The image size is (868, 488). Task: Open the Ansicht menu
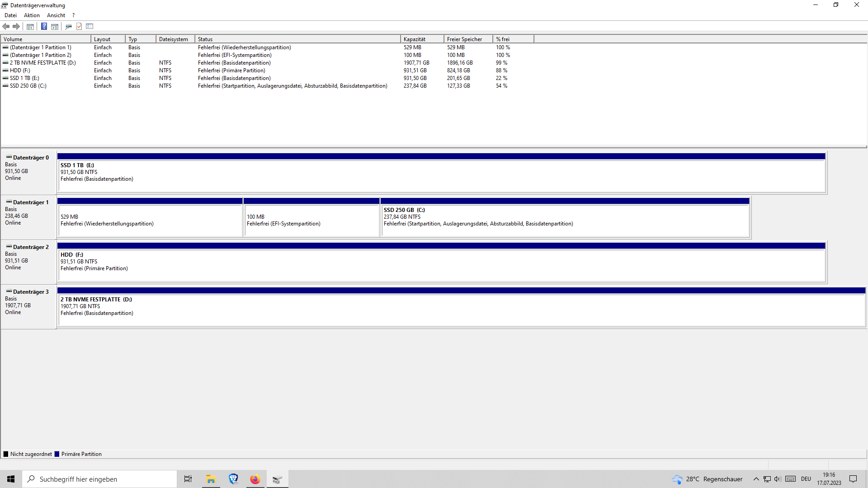click(56, 15)
